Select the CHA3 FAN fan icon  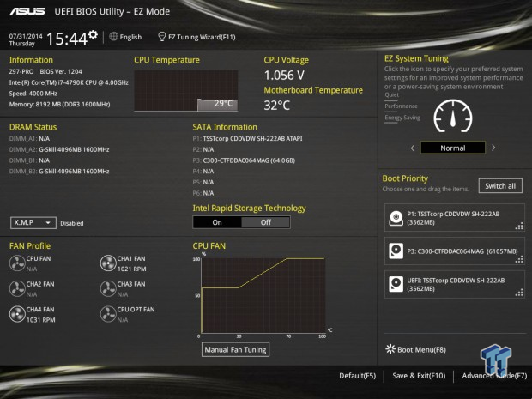point(108,288)
